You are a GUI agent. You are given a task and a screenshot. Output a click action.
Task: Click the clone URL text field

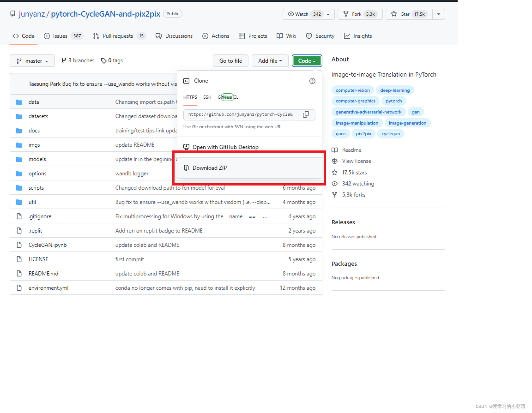click(x=241, y=114)
